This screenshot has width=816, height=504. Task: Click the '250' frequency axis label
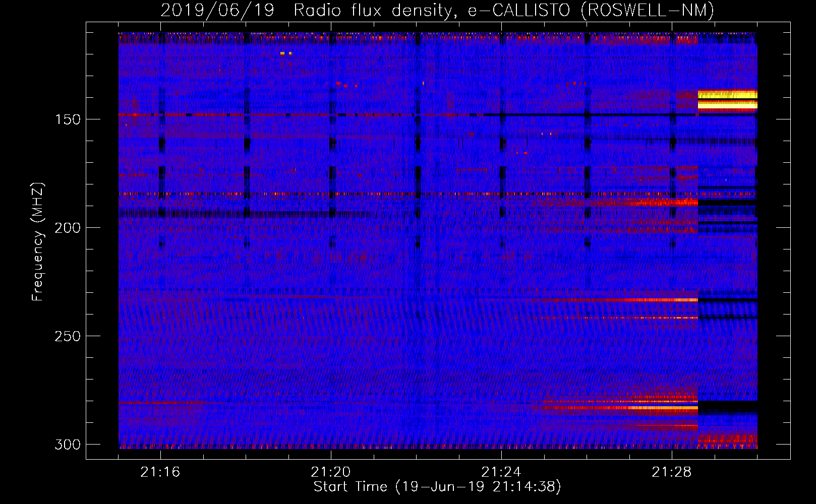point(68,336)
